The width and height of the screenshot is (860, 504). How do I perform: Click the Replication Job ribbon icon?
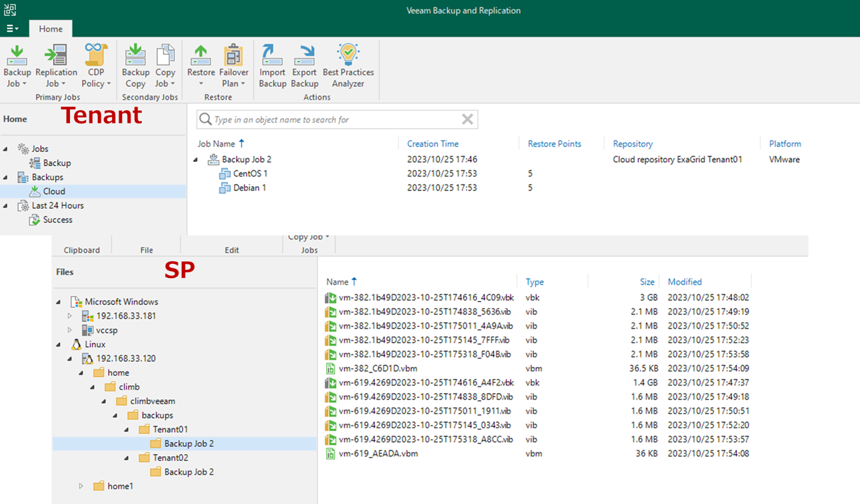coord(56,66)
